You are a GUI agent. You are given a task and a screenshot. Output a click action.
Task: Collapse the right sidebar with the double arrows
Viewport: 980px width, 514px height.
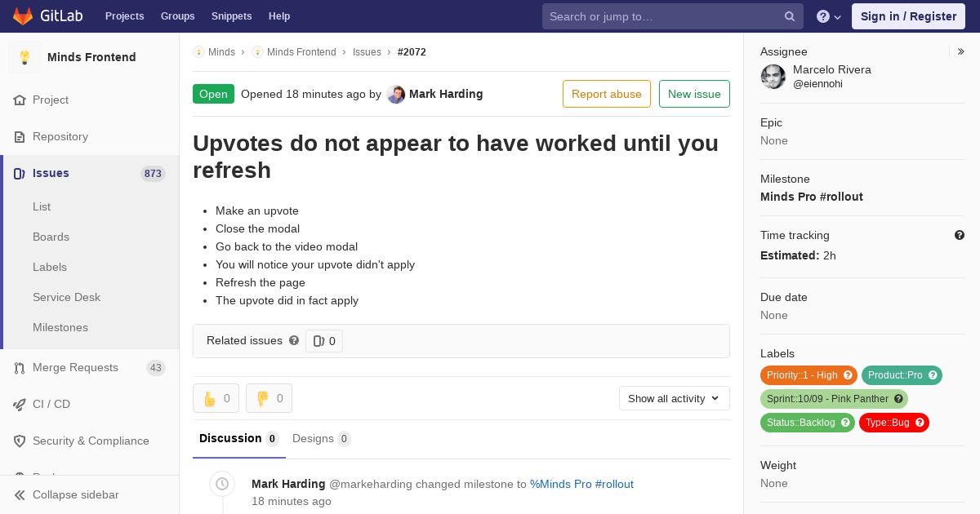click(x=961, y=51)
